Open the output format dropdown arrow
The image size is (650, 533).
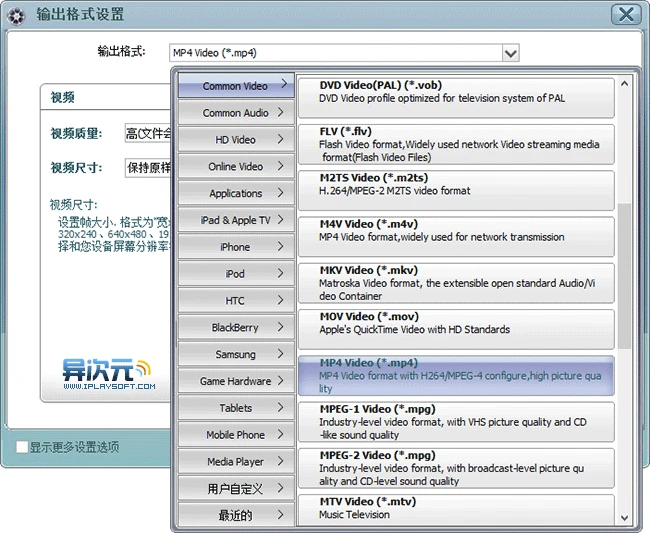(x=510, y=53)
